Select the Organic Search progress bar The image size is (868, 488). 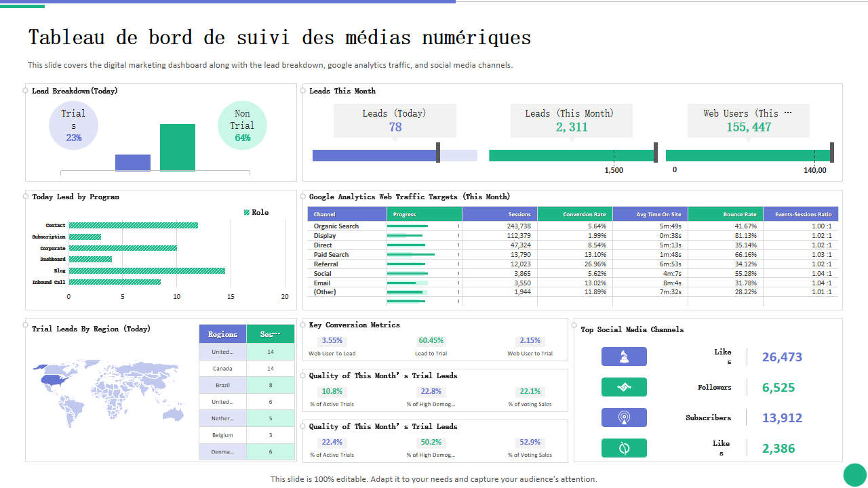coord(408,226)
